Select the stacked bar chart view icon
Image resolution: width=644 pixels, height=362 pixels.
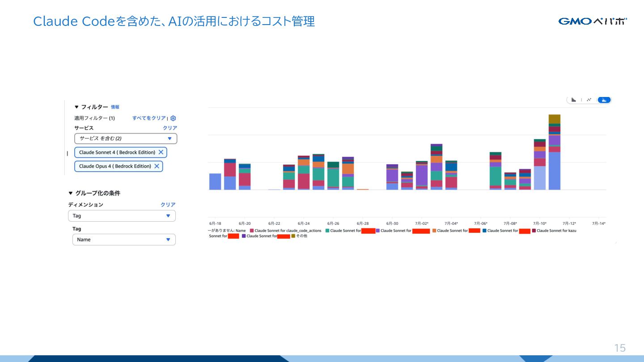604,100
